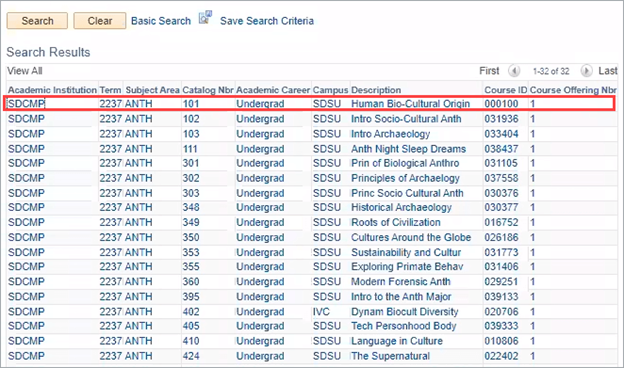Sort by Academic Institution column header
Image resolution: width=624 pixels, height=368 pixels.
click(52, 90)
